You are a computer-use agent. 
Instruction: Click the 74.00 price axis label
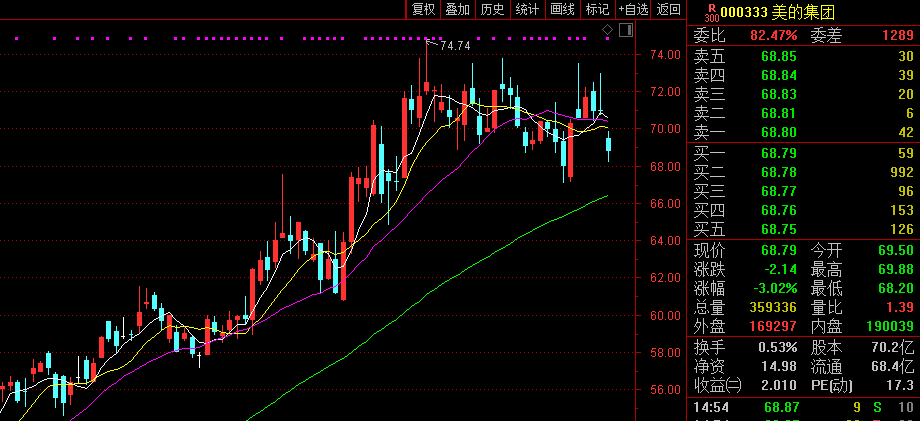tap(664, 54)
